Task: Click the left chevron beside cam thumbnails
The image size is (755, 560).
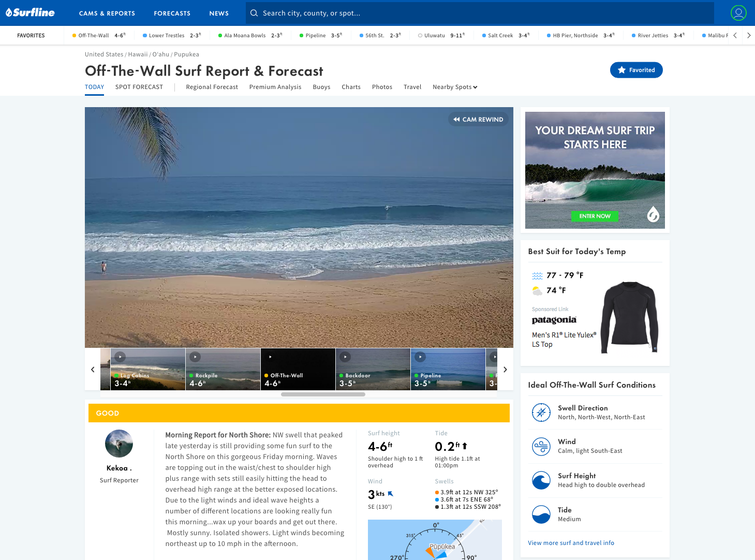Action: click(x=93, y=369)
